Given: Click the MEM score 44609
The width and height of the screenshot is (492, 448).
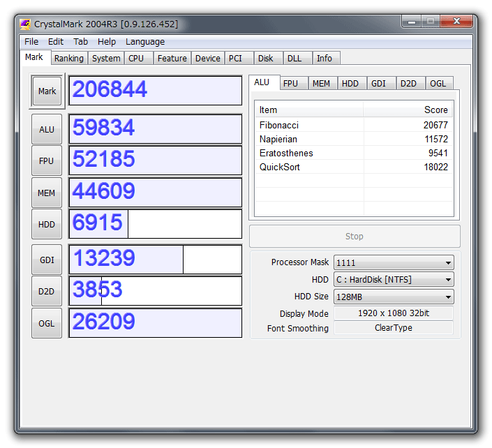Looking at the screenshot, I should [156, 193].
